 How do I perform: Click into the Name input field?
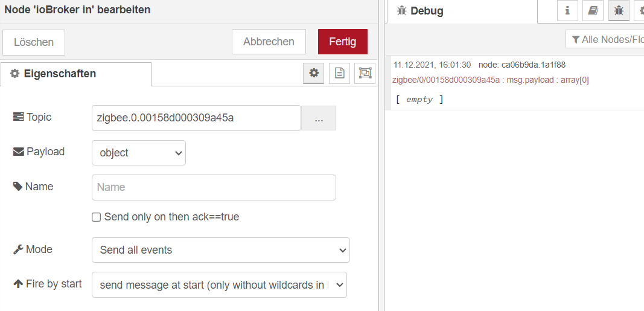coord(214,187)
